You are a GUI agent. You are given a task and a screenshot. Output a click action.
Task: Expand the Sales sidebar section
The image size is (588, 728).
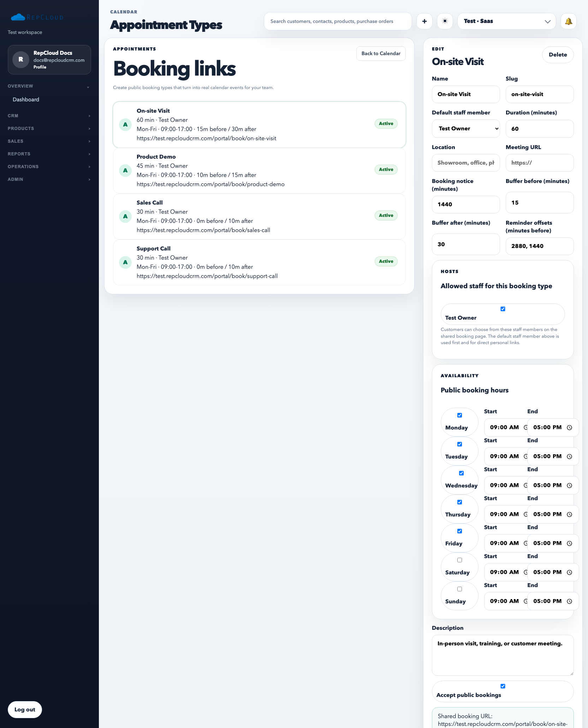49,141
